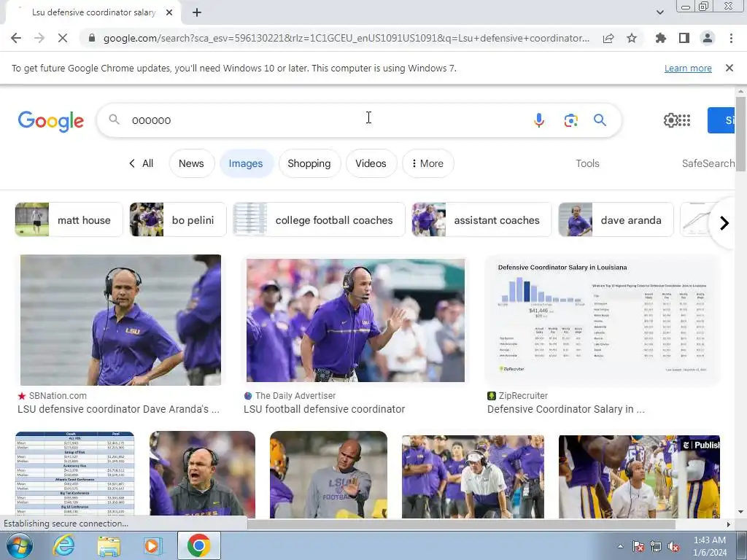Open Chrome three-dot menu

coord(731,38)
